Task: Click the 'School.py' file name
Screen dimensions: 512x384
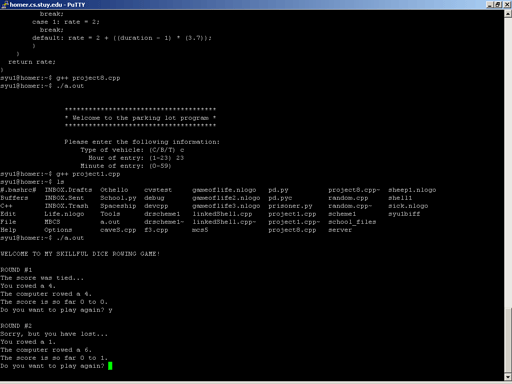Action: [118, 198]
